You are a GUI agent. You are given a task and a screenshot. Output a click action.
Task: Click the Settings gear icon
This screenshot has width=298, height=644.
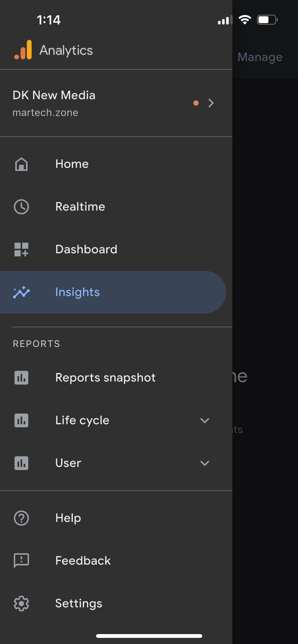[x=21, y=603]
